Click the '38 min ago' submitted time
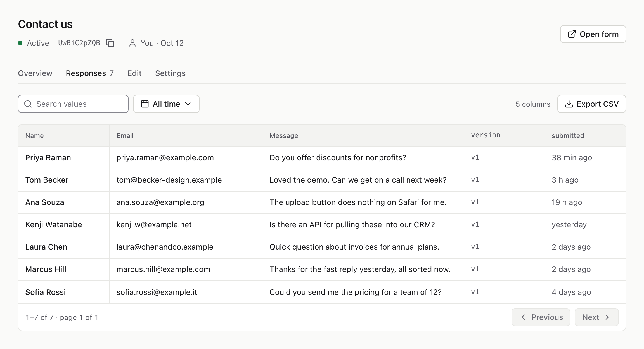This screenshot has height=349, width=644. [572, 158]
